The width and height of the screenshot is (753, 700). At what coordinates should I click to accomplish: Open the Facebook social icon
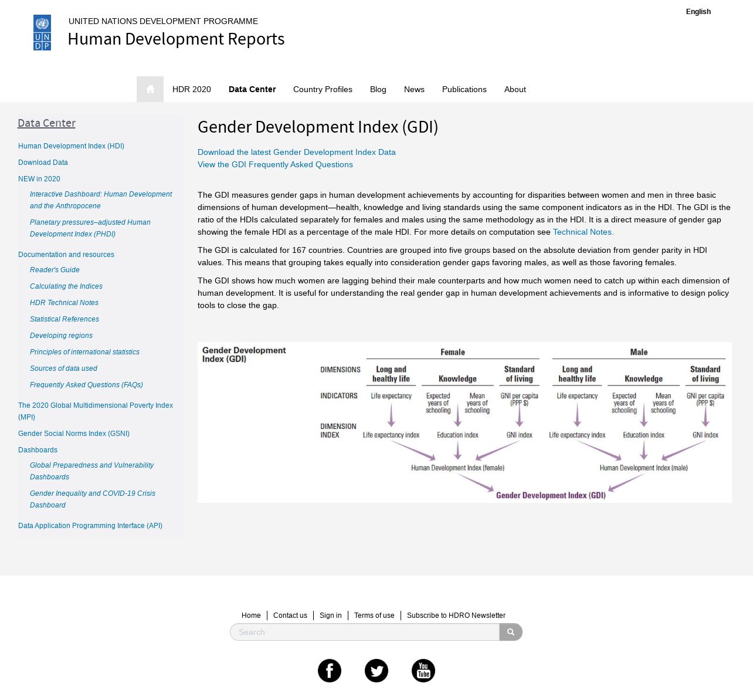click(330, 671)
